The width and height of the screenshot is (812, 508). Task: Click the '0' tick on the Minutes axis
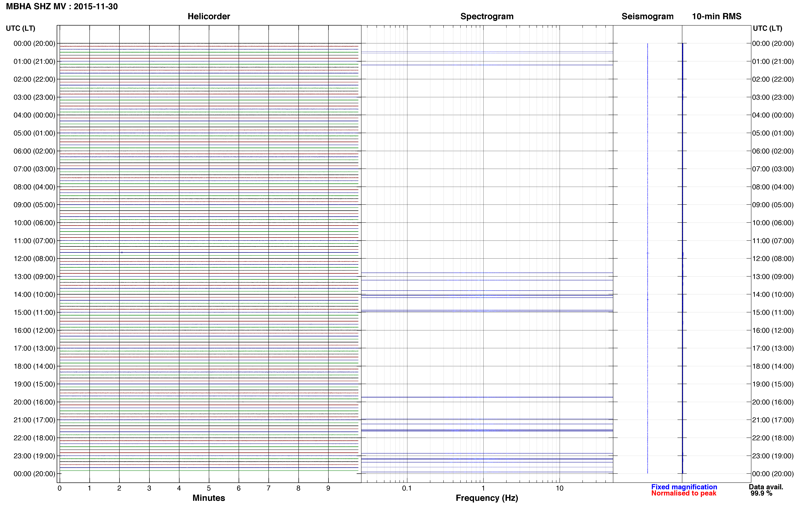point(59,488)
